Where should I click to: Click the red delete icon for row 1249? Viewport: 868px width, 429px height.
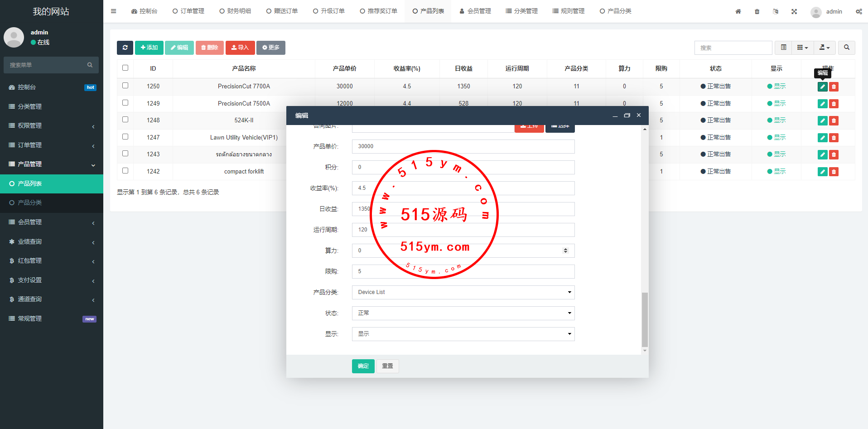(834, 104)
